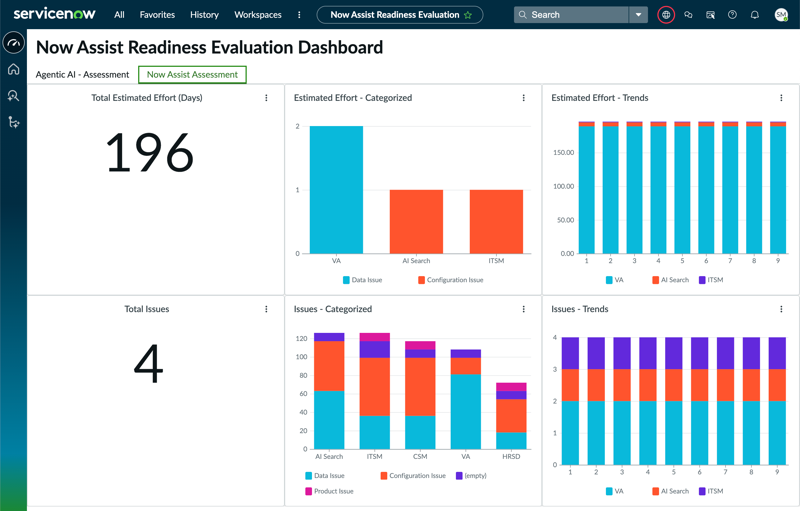
Task: Toggle AI Search legend in Issues - Trends
Action: (670, 491)
